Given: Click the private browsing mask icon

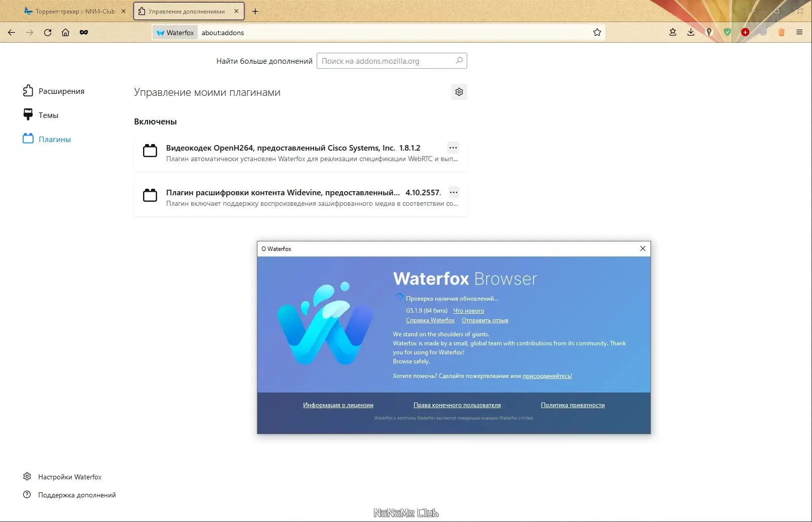Looking at the screenshot, I should pos(84,33).
